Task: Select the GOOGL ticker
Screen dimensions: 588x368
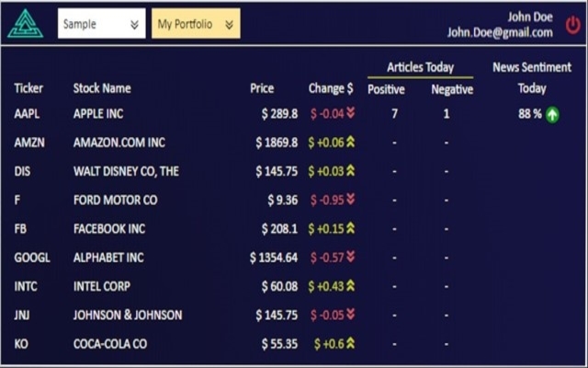Action: 32,258
